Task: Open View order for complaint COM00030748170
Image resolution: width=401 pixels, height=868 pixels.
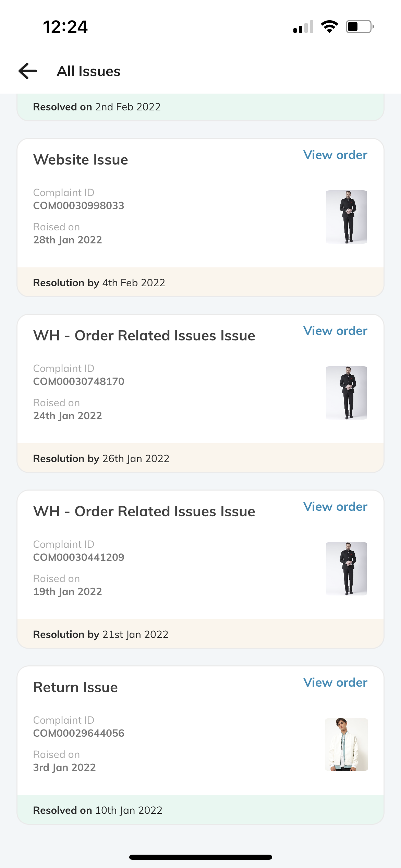Action: pyautogui.click(x=335, y=331)
